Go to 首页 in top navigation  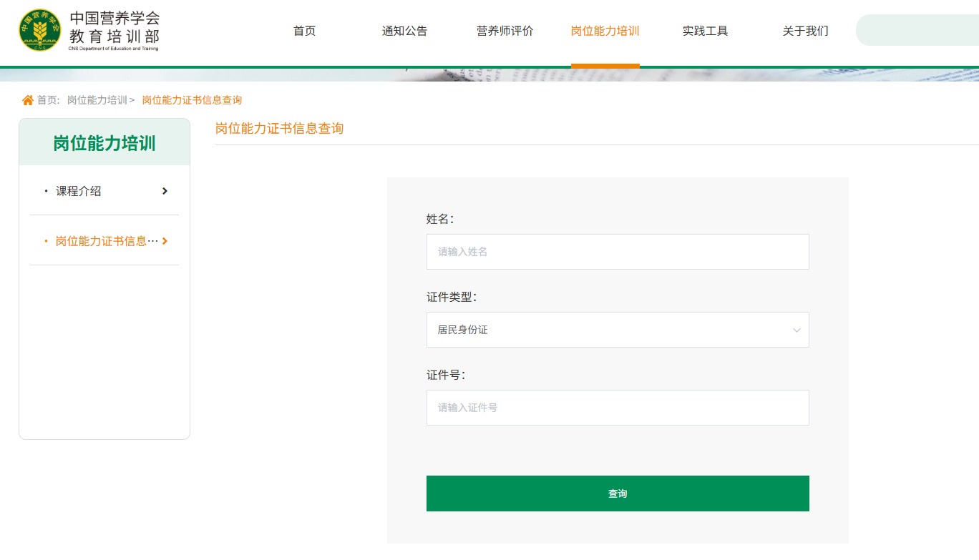click(x=304, y=31)
